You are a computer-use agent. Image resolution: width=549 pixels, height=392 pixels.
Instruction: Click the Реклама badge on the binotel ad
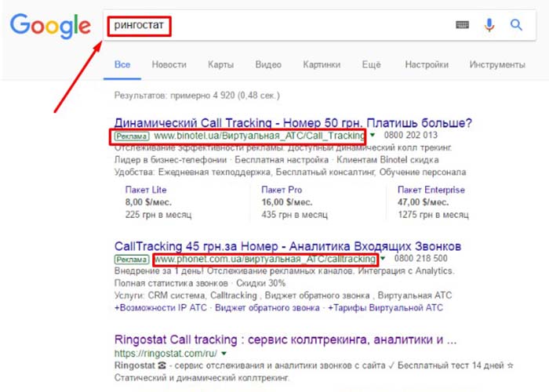[132, 136]
